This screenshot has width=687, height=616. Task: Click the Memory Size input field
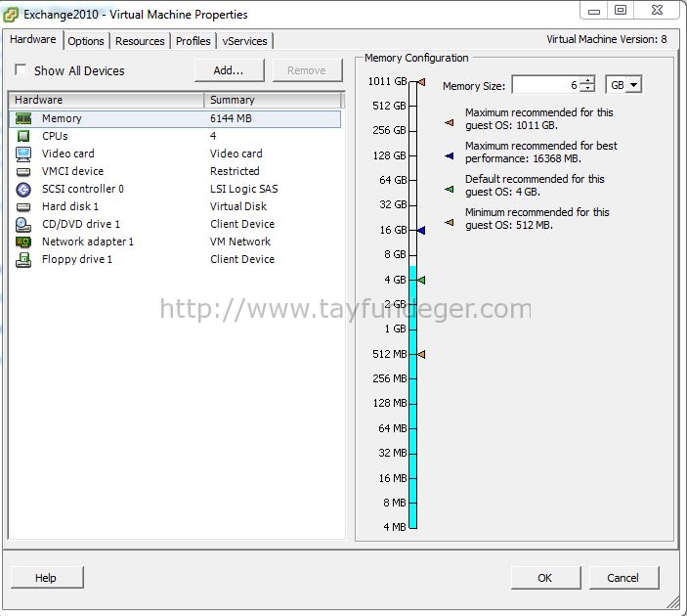[545, 85]
